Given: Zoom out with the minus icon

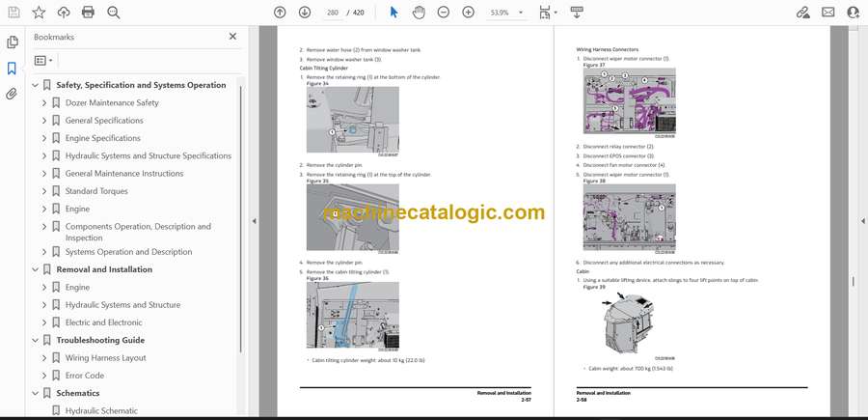Looking at the screenshot, I should (x=444, y=13).
